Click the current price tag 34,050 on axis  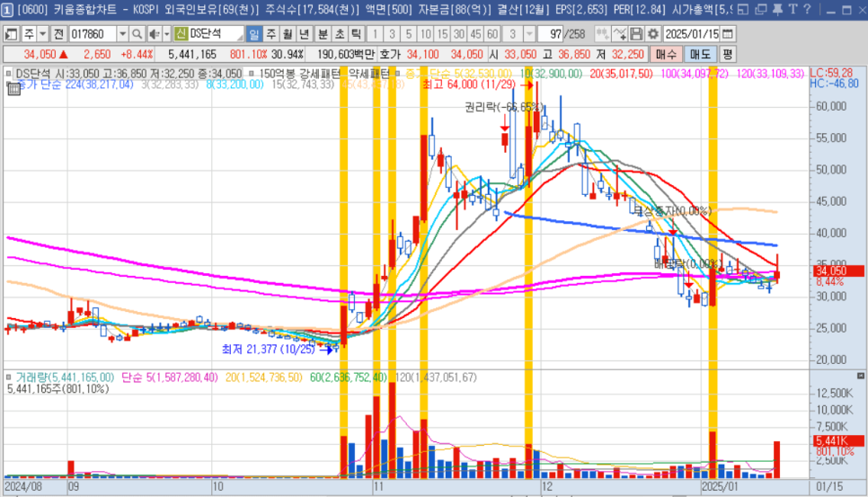[x=838, y=271]
